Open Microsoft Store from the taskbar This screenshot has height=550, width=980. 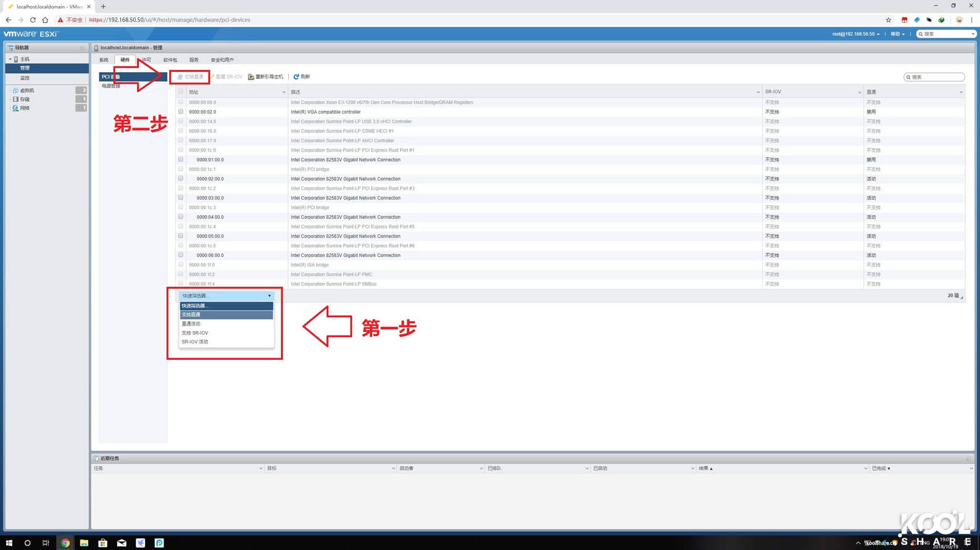click(x=103, y=543)
